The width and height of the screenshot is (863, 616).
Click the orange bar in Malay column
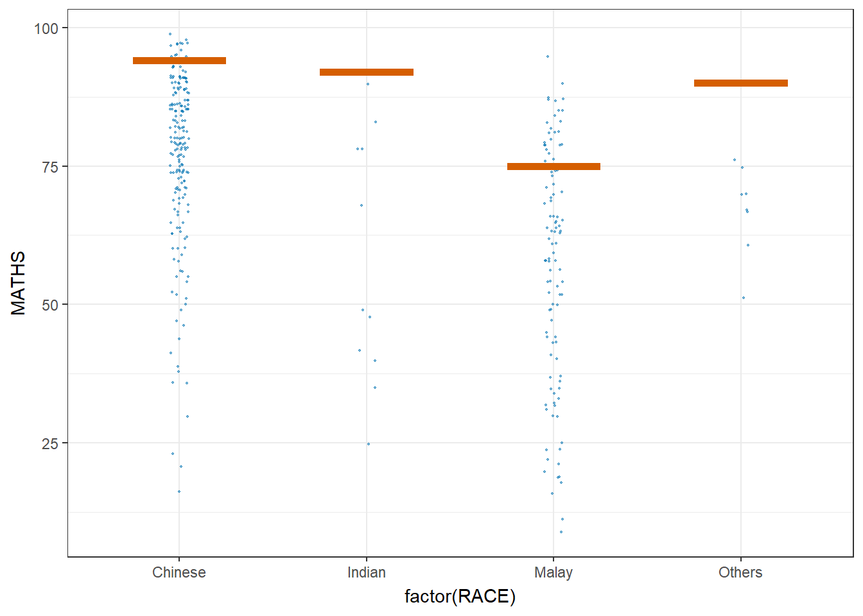pos(554,167)
